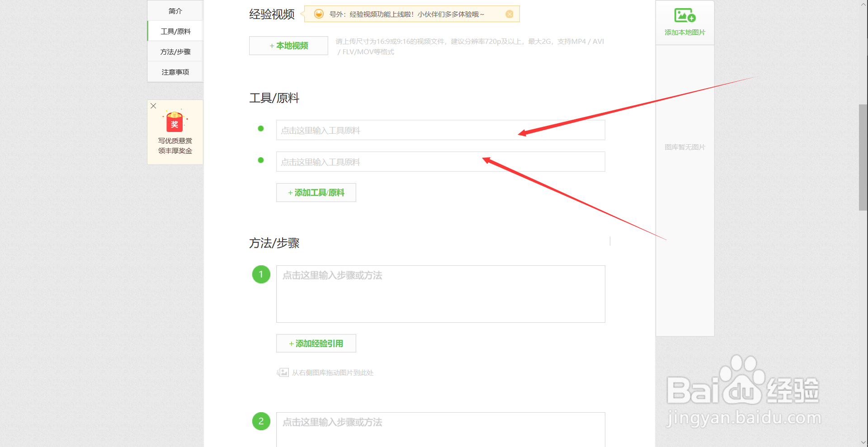The width and height of the screenshot is (868, 447).
Task: Switch to the 简介 section
Action: [x=175, y=10]
